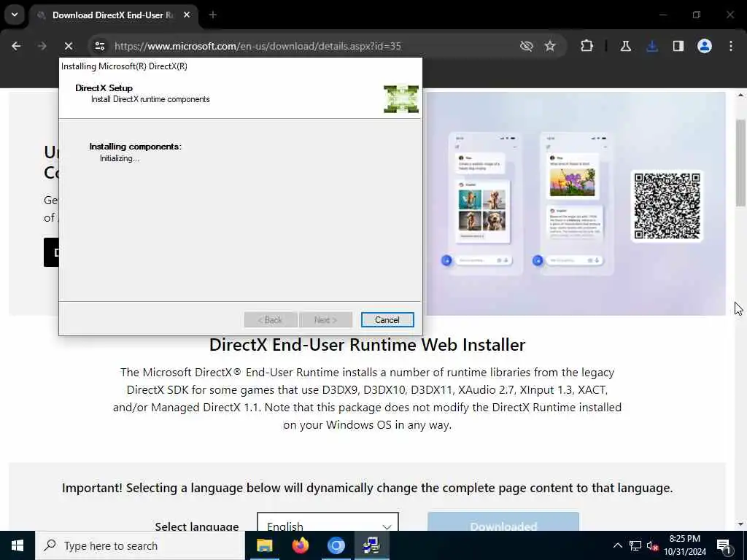The height and width of the screenshot is (560, 747).
Task: Show hidden system tray icons
Action: pos(617,545)
